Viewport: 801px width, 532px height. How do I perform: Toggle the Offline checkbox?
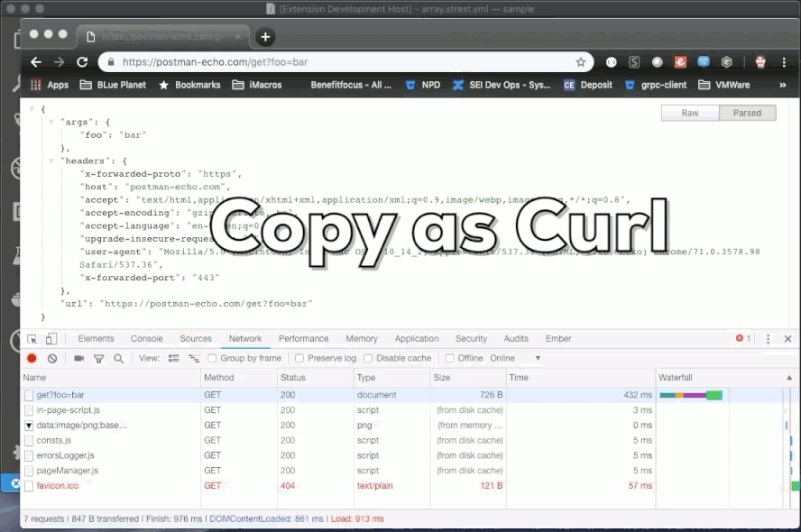[x=449, y=358]
